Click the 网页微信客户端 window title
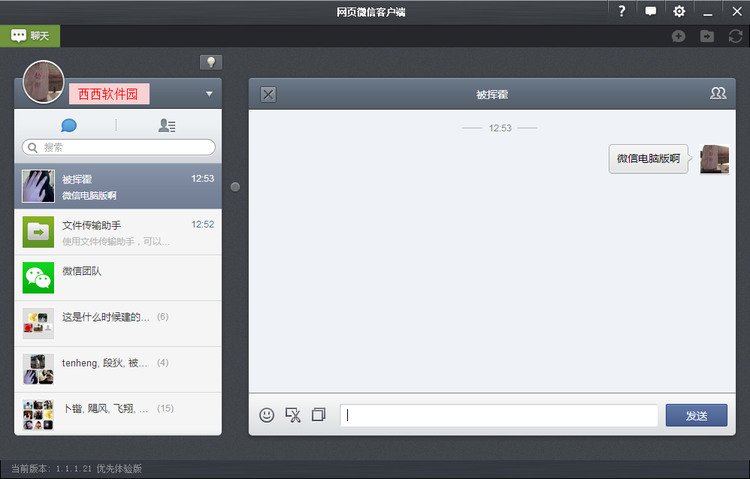Viewport: 750px width, 479px height. point(371,12)
